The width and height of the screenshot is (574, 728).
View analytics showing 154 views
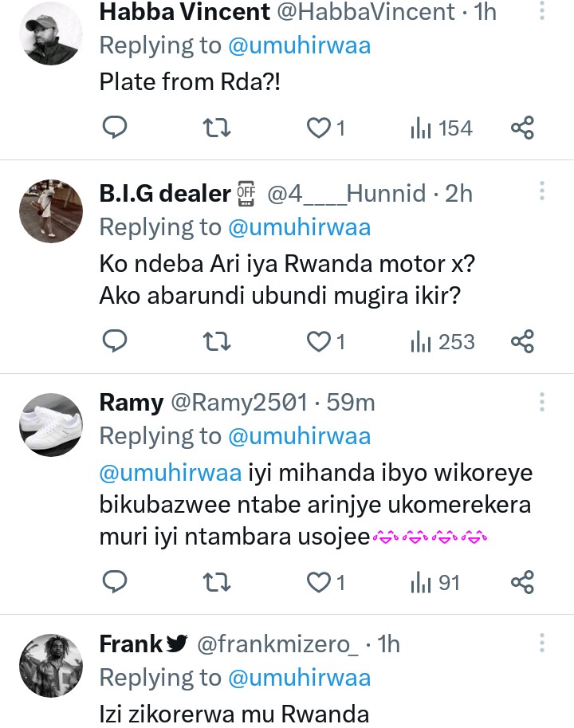pos(441,127)
